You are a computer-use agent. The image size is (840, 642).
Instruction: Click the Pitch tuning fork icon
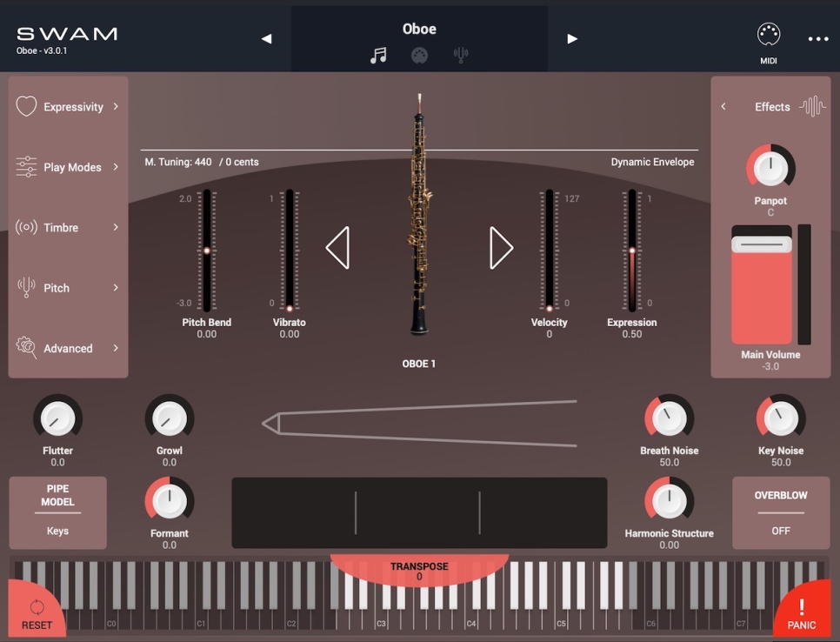(x=26, y=287)
